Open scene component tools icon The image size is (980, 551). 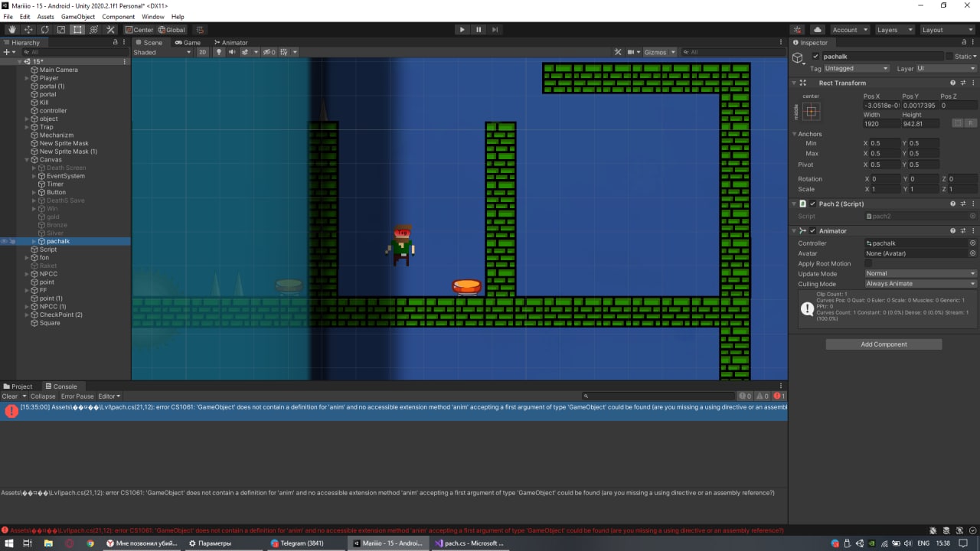[x=618, y=52]
